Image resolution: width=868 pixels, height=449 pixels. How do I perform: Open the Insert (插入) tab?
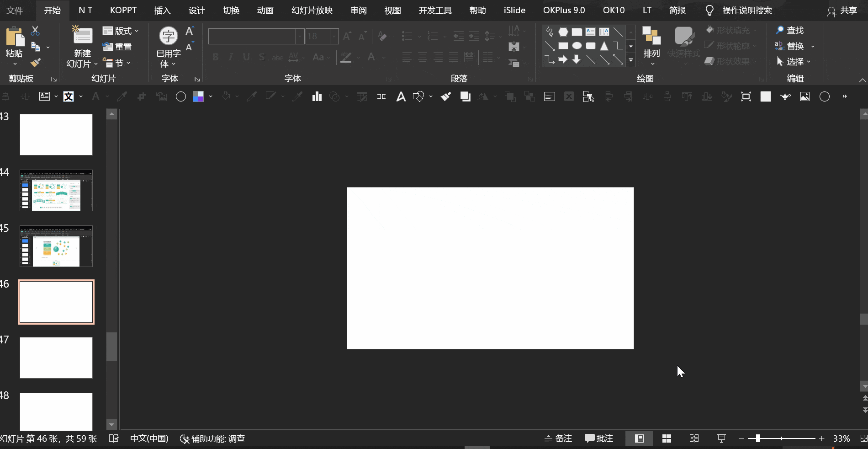[x=162, y=10]
